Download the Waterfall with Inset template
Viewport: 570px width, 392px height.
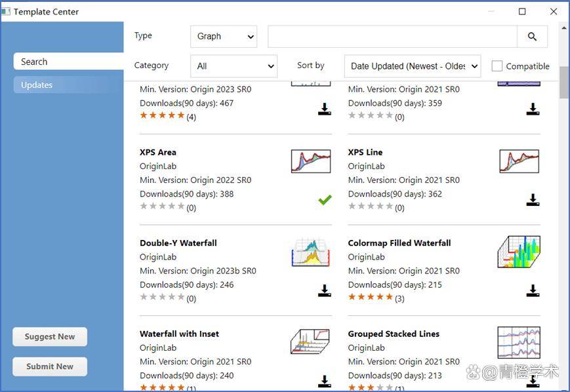pos(324,381)
